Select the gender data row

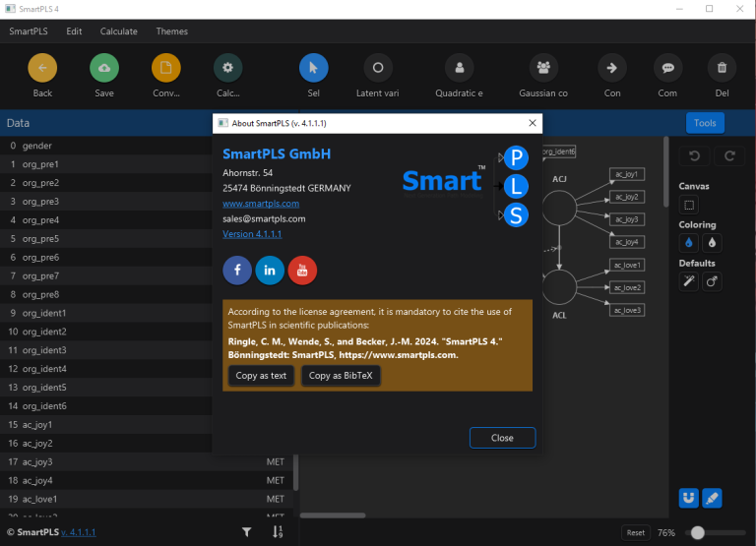[106, 146]
